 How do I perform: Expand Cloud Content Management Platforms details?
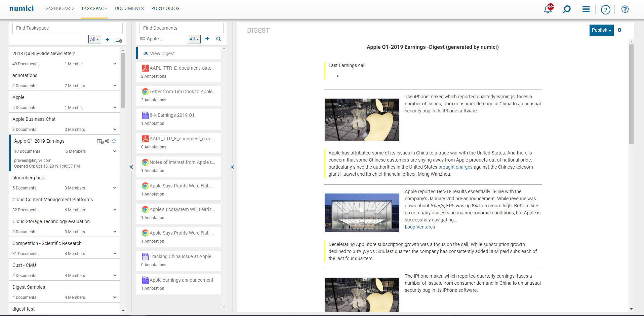(115, 210)
